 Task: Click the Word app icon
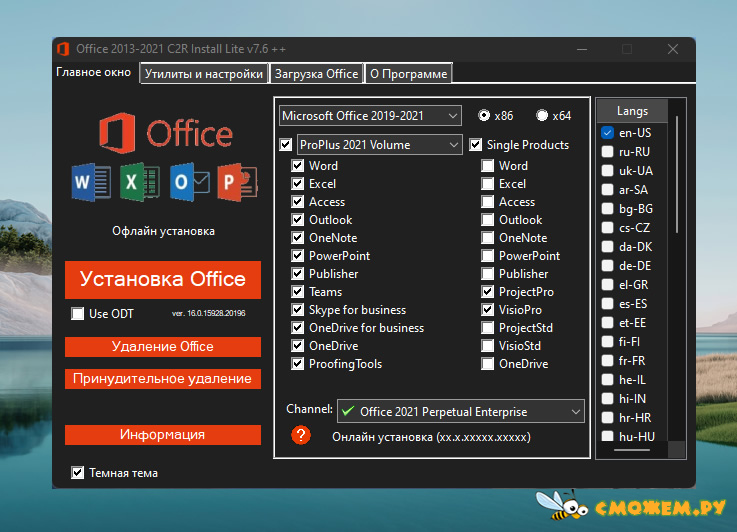tap(91, 182)
